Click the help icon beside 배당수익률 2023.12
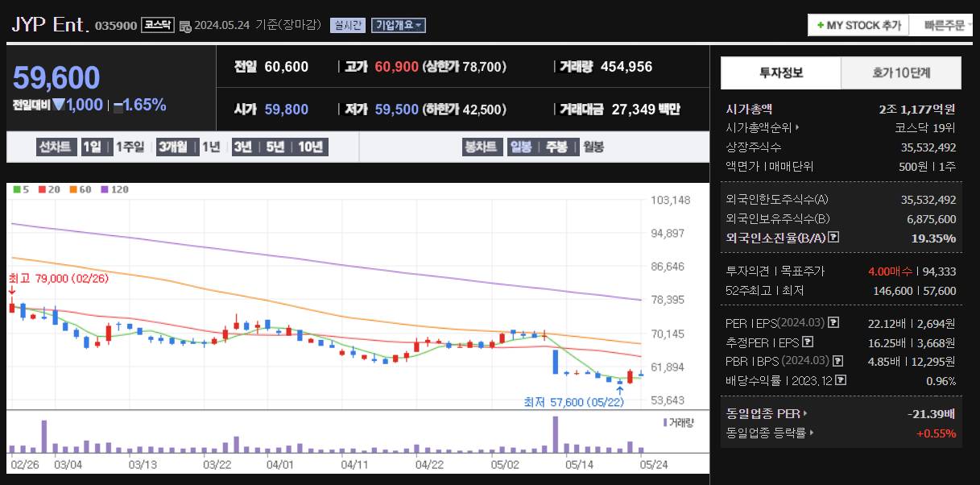The width and height of the screenshot is (980, 485). pos(841,380)
